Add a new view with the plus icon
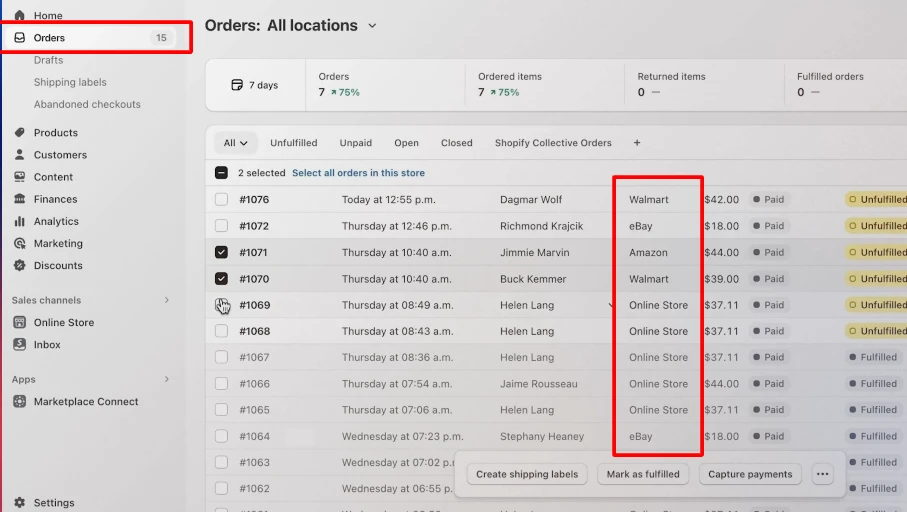This screenshot has width=907, height=512. click(637, 143)
